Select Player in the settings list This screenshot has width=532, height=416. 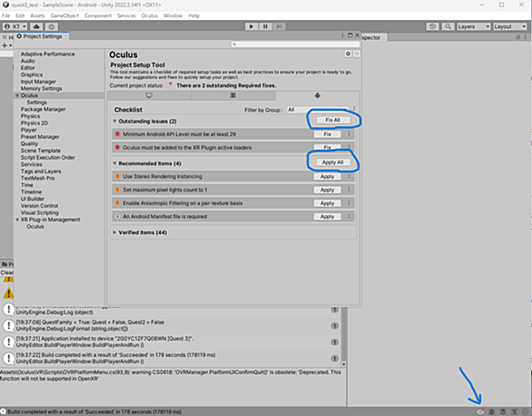click(28, 130)
